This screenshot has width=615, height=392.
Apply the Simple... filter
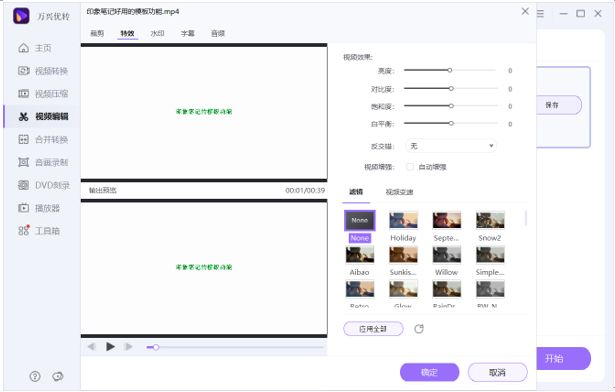490,255
